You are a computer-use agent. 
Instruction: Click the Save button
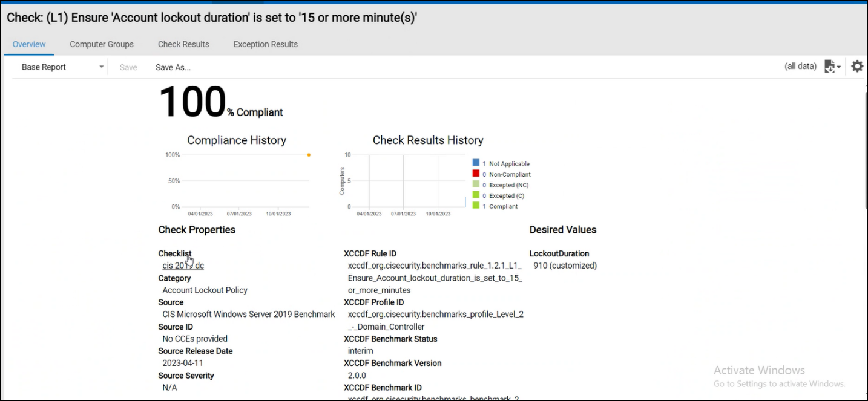128,67
